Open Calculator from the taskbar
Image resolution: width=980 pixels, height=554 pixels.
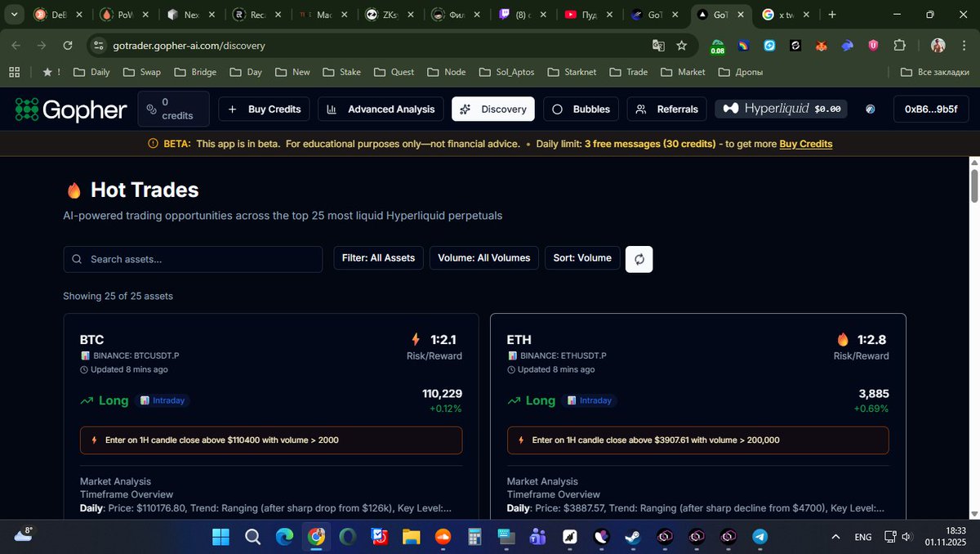click(x=474, y=537)
